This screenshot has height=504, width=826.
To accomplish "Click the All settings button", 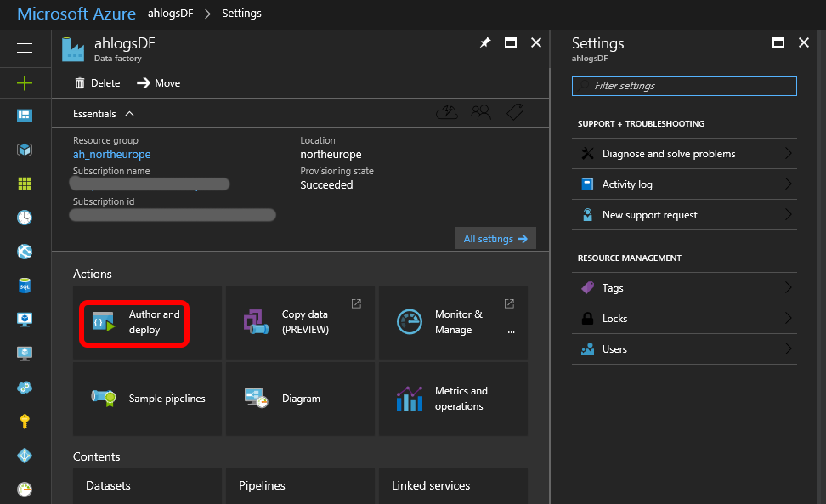I will (495, 239).
